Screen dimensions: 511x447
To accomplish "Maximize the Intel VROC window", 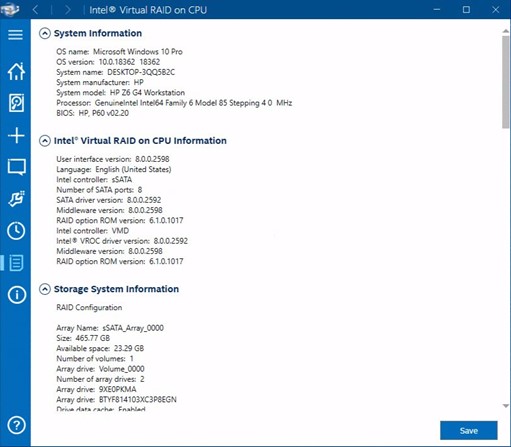I will coord(466,10).
